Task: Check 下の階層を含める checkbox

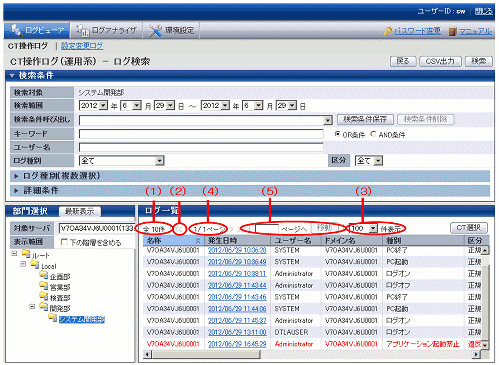Action: [65, 242]
